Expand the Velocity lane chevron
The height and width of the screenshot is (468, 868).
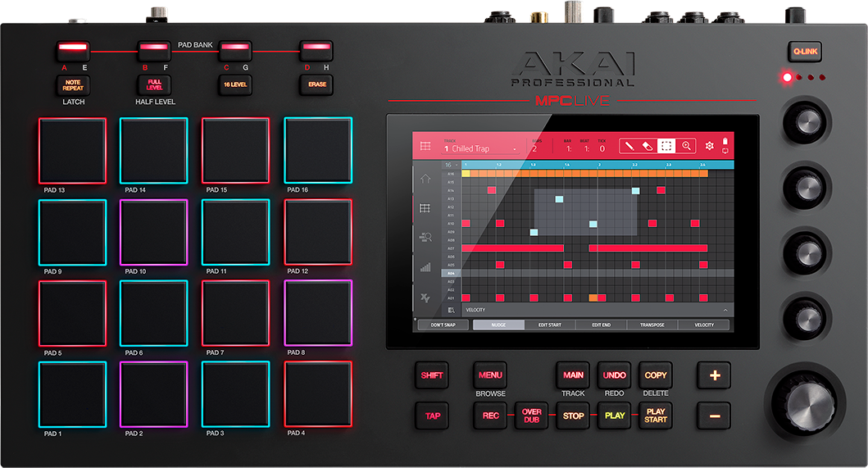[x=725, y=311]
